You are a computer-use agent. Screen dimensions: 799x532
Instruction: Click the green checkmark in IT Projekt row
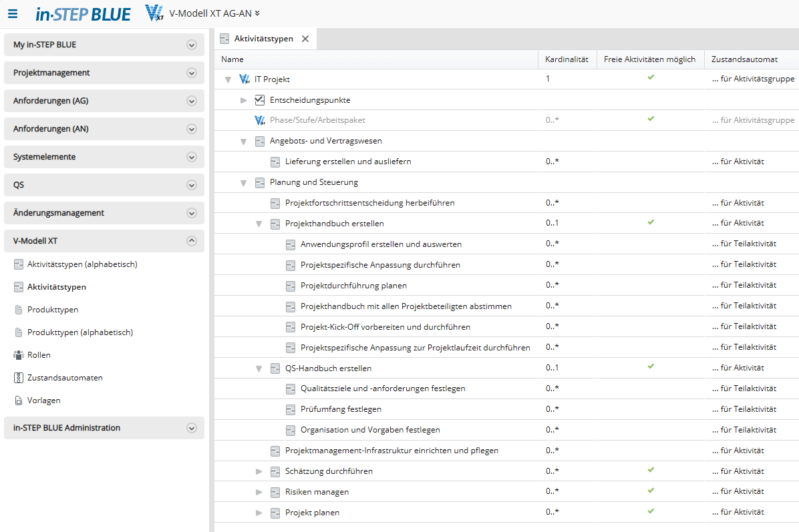click(x=651, y=78)
